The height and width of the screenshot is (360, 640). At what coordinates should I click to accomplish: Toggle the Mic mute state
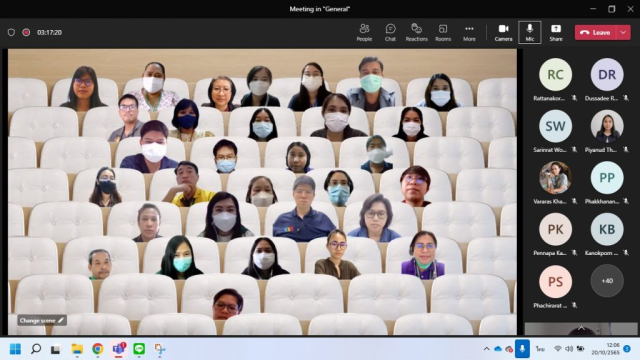(529, 32)
